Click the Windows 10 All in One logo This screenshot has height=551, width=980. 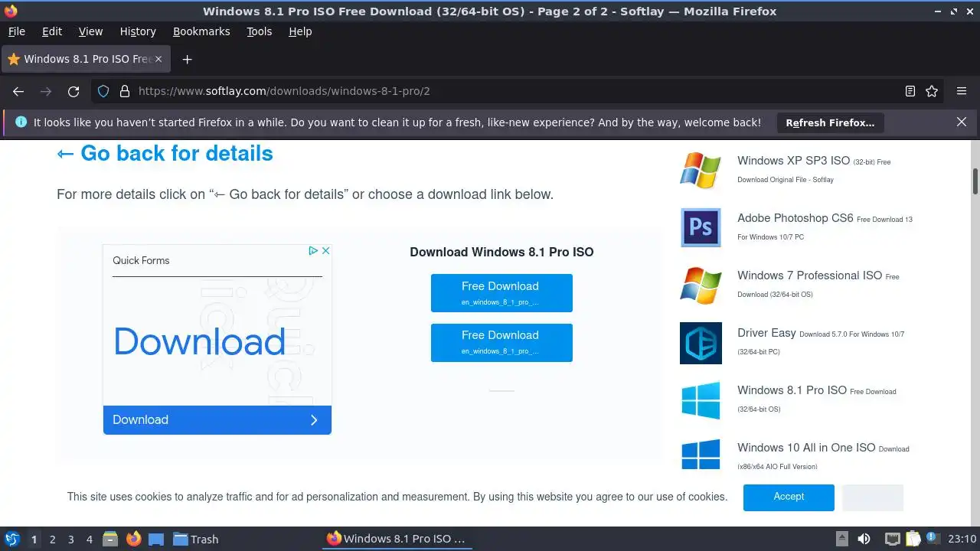coord(701,455)
